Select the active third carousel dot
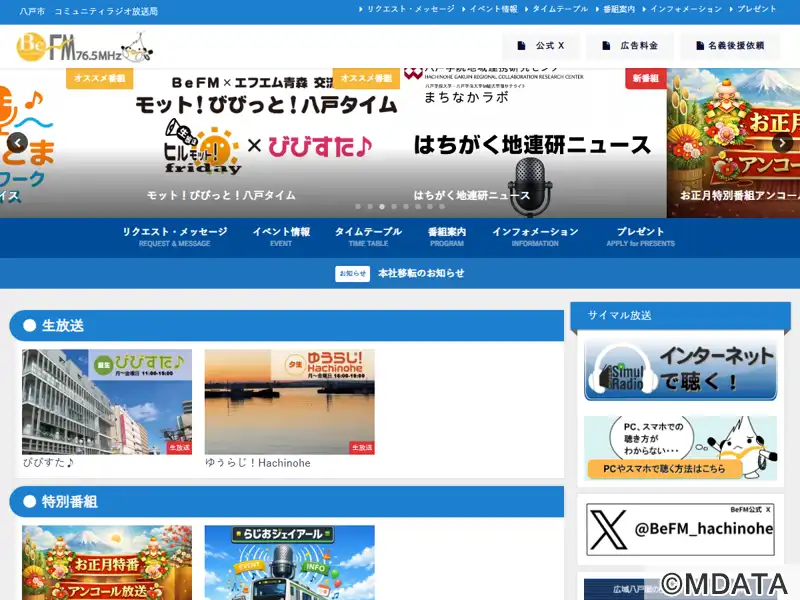Viewport: 800px width, 600px height. (x=382, y=207)
